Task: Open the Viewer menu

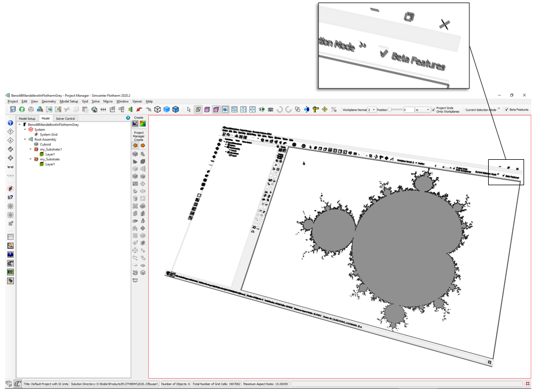Action: tap(137, 101)
